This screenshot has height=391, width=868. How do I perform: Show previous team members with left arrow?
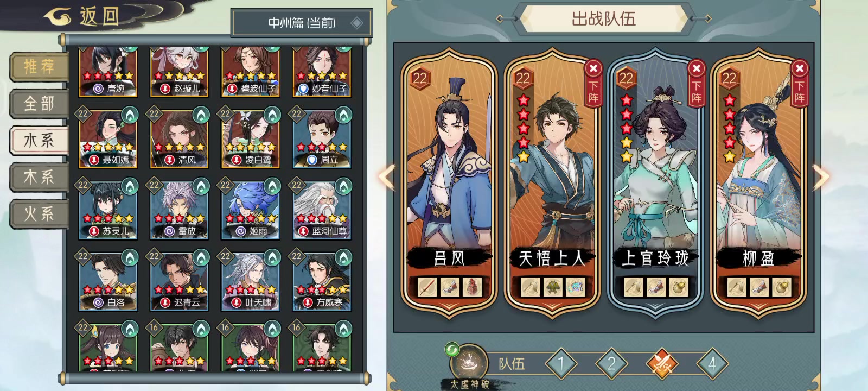(x=387, y=177)
